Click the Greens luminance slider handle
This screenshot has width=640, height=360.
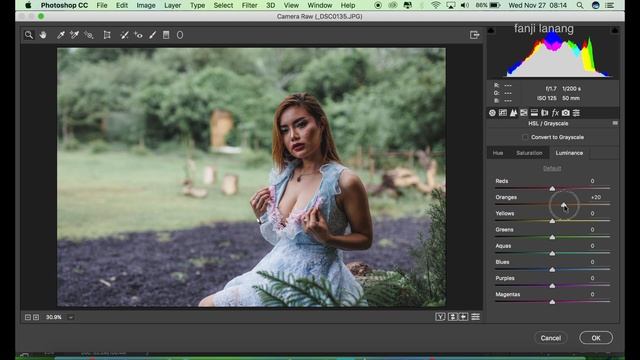[552, 237]
